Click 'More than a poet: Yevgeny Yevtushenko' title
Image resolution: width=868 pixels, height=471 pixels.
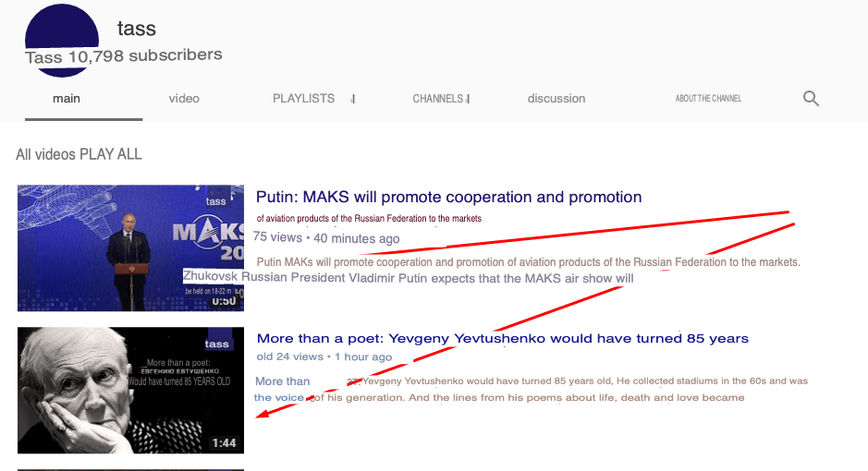[x=502, y=338]
